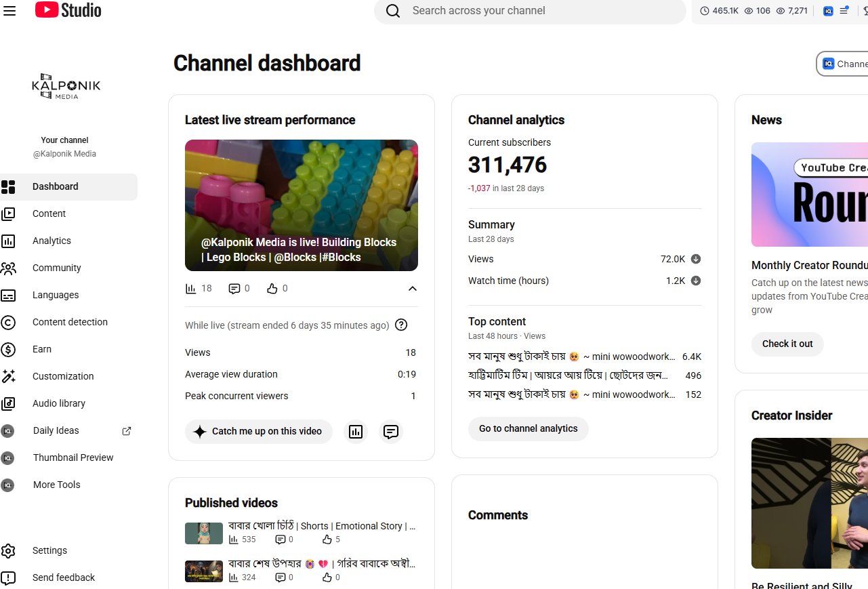The image size is (868, 589).
Task: Click the Settings gear icon
Action: coord(8,551)
